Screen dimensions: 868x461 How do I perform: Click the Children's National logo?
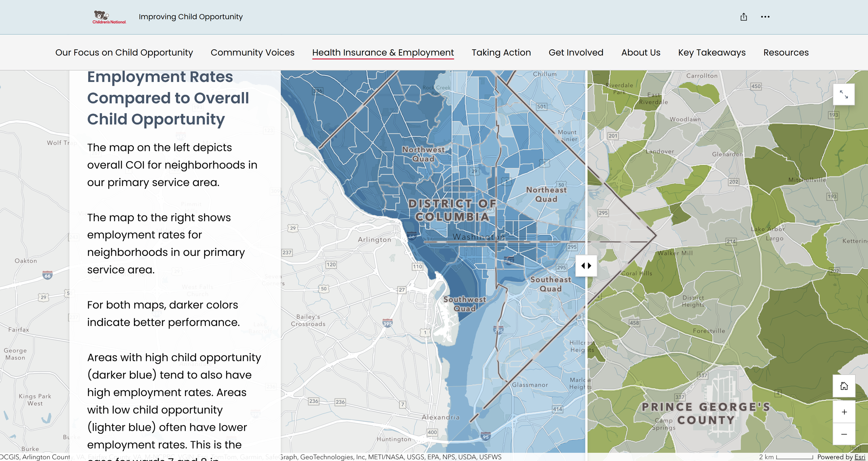click(109, 17)
